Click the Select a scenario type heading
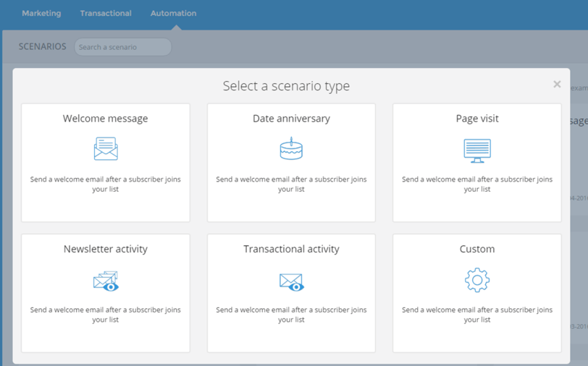Image resolution: width=588 pixels, height=366 pixels. pyautogui.click(x=286, y=86)
